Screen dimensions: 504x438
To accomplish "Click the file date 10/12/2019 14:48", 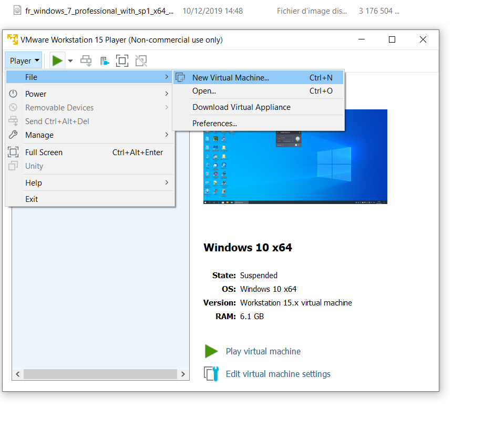I will pyautogui.click(x=213, y=11).
